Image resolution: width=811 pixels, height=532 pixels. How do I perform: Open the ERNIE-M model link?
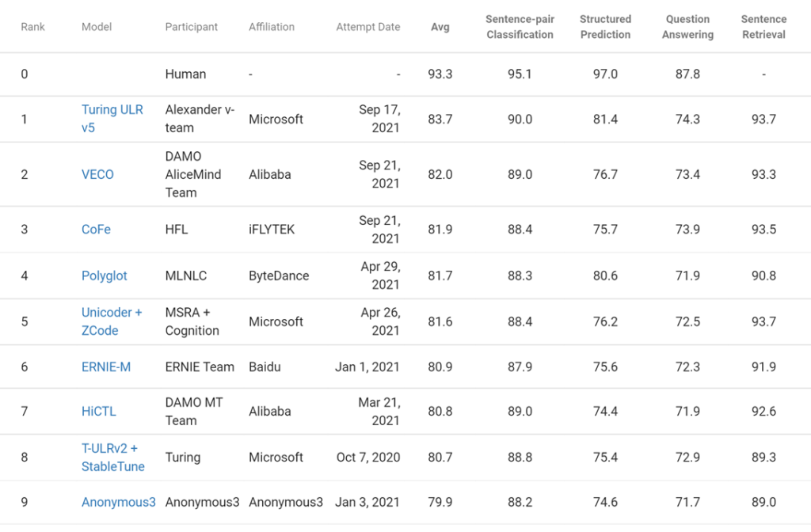[106, 367]
